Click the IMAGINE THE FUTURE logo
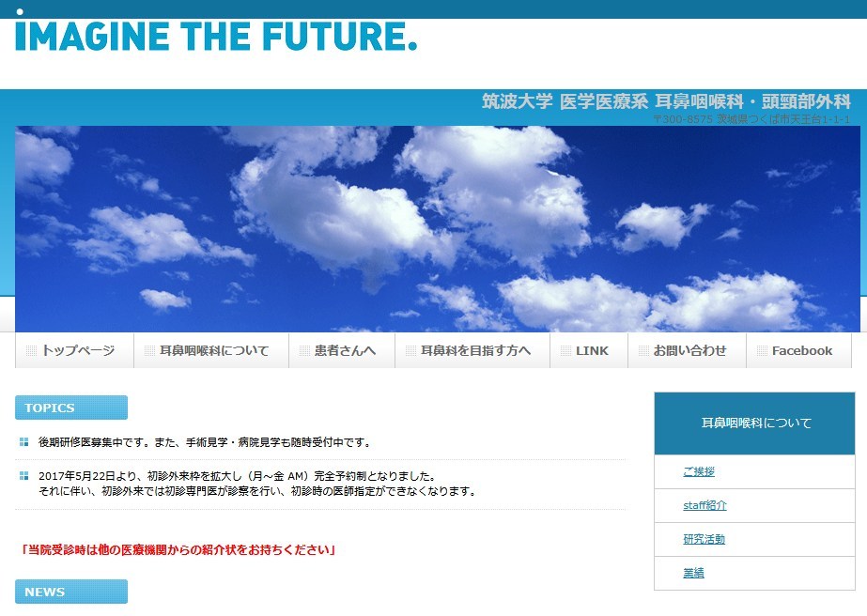Screen dimensions: 867x616 [x=216, y=36]
